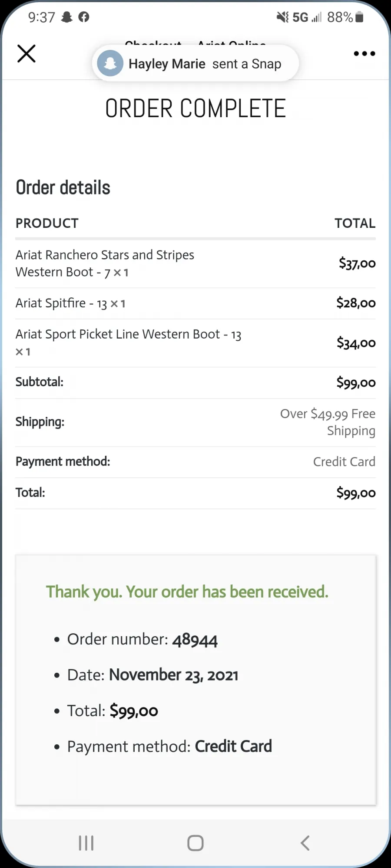Tap the 5G signal strength icon
This screenshot has width=391, height=868.
pyautogui.click(x=307, y=17)
